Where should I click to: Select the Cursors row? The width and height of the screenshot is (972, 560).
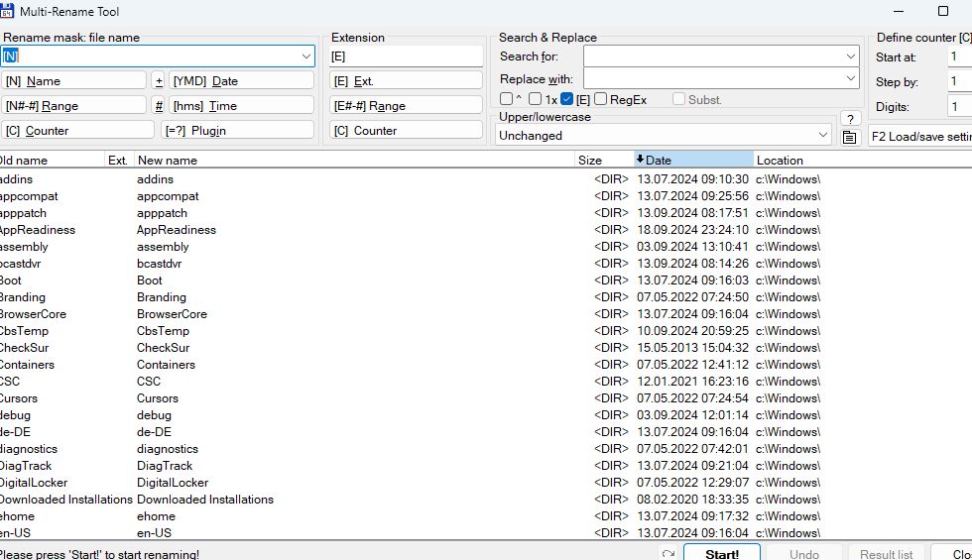[x=486, y=398]
